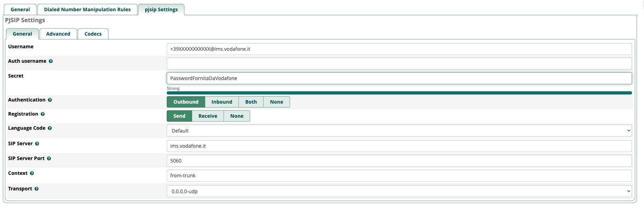Click help icon next to Context
Viewport: 644px width, 208px height.
(x=32, y=173)
